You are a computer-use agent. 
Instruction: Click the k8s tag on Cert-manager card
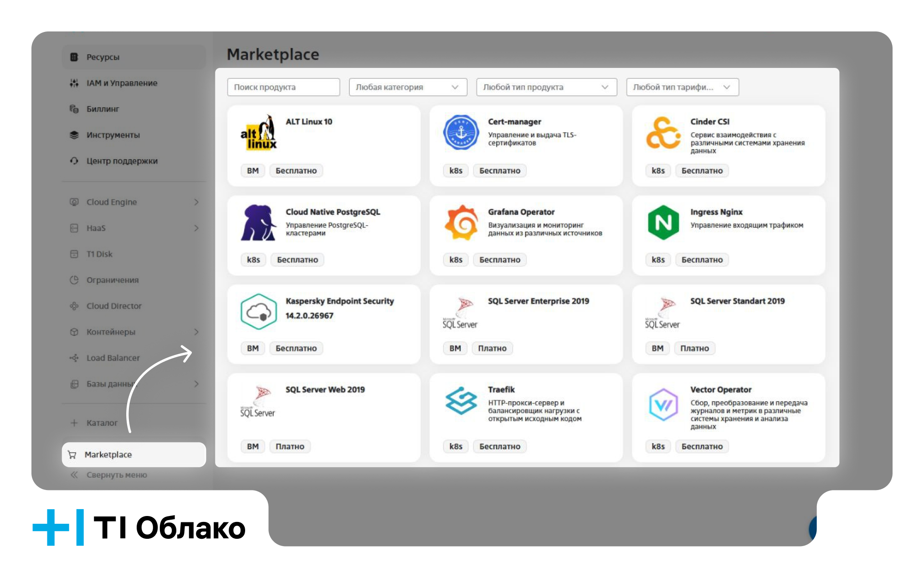(x=456, y=170)
